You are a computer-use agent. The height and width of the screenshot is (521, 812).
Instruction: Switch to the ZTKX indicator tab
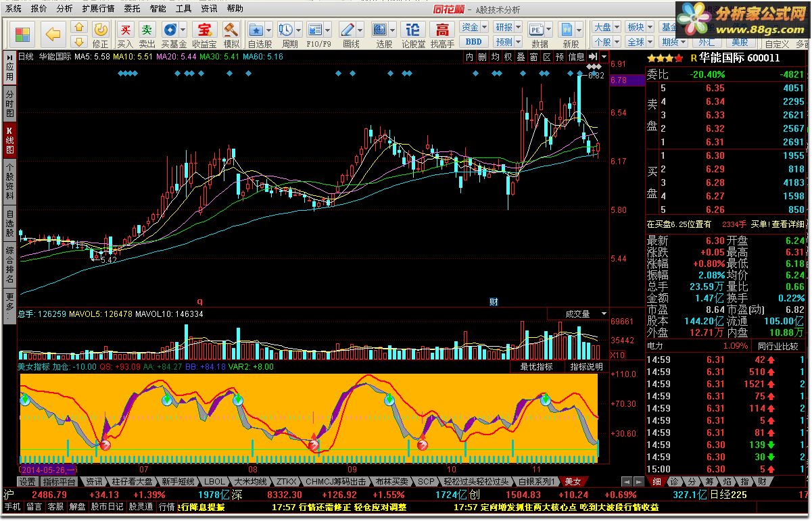287,482
